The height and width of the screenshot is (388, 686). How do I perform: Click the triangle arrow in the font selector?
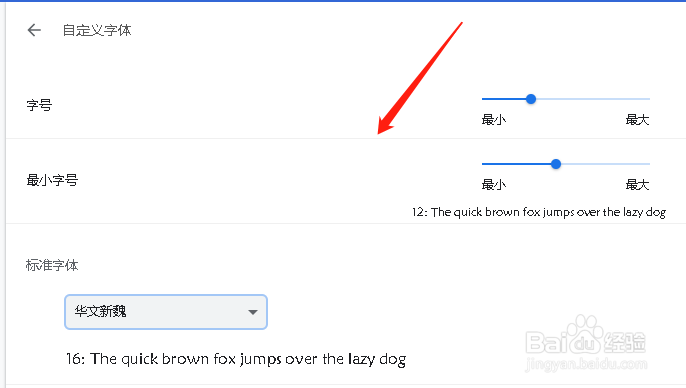click(x=252, y=312)
